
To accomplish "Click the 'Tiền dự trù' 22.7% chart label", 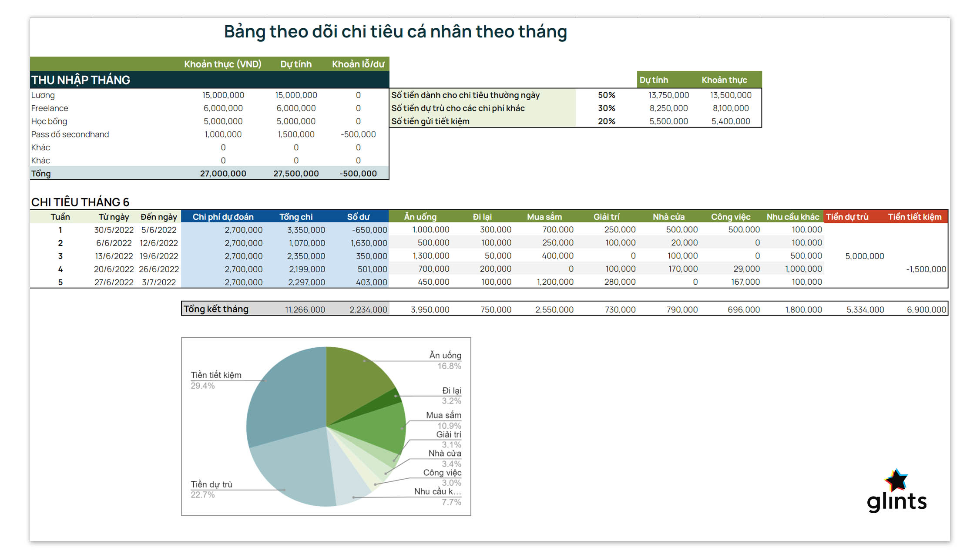I will point(211,484).
